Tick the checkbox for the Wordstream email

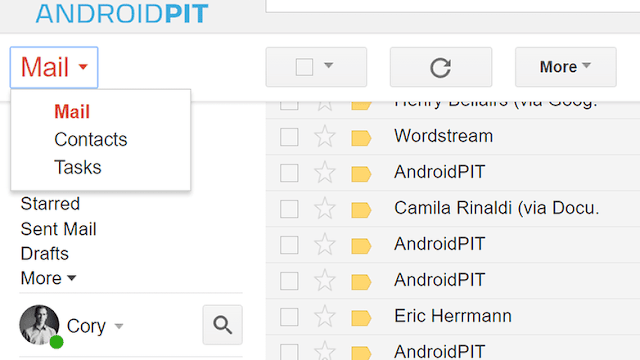[x=289, y=137]
